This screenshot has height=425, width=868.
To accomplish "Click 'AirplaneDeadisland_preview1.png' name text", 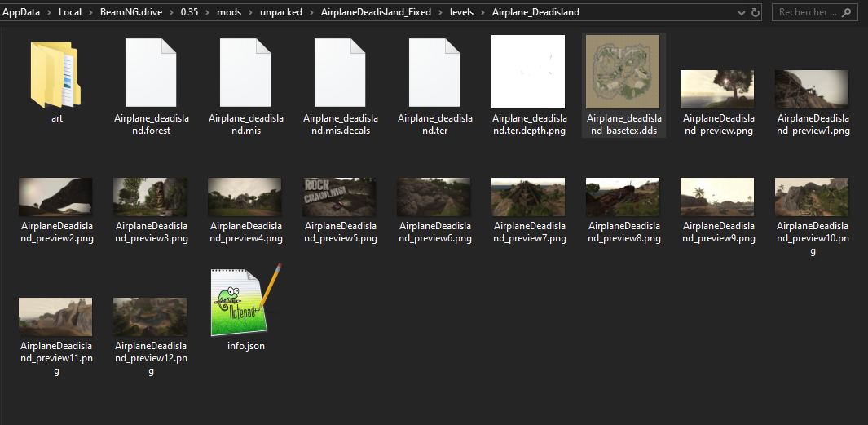I will click(813, 125).
